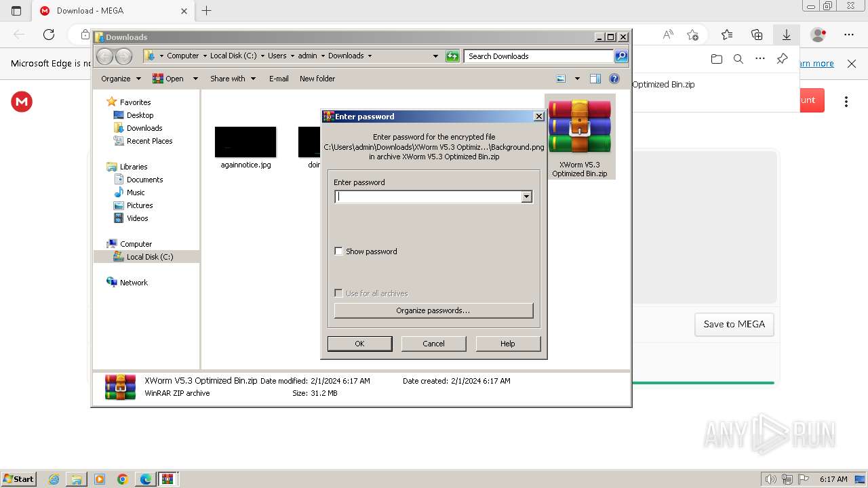Refresh the Downloads folder address bar
The width and height of the screenshot is (868, 488).
[452, 56]
